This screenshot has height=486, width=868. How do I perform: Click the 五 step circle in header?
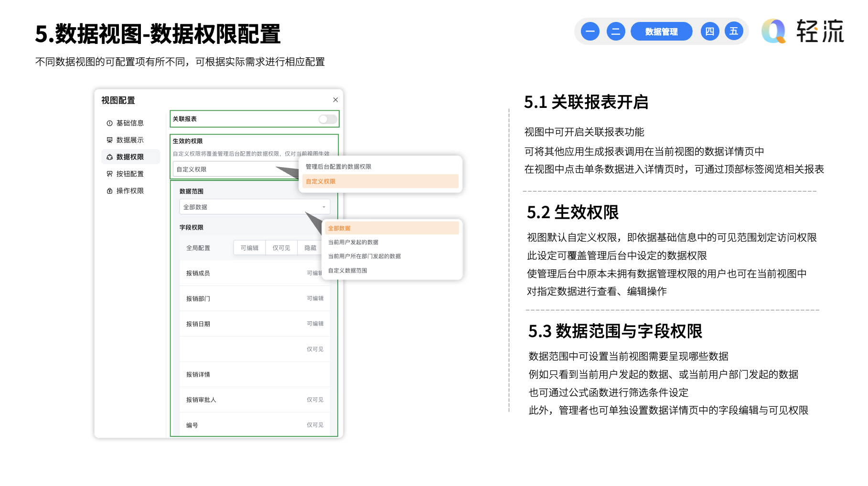coord(734,32)
